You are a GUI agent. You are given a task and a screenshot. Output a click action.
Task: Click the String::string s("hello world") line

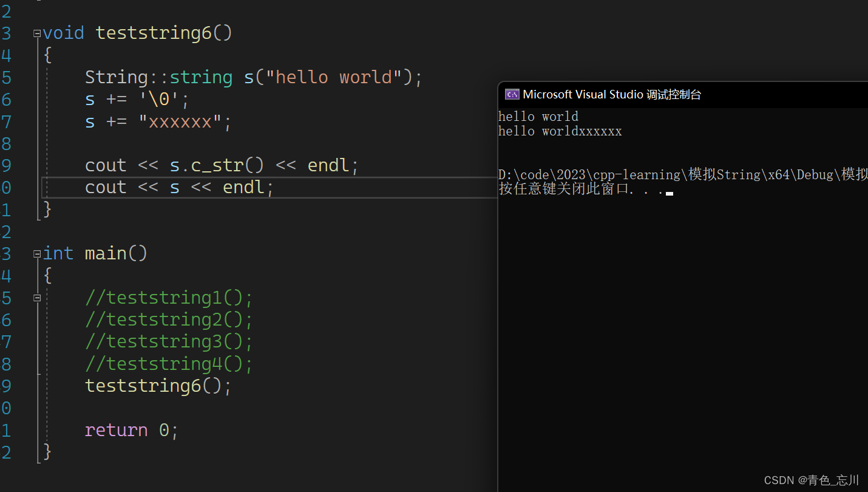point(253,77)
